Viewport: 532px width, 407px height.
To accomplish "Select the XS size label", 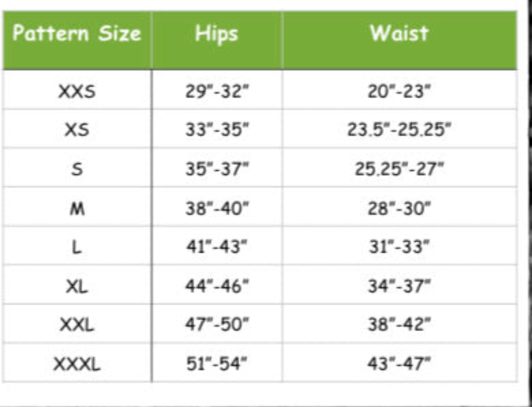I will coord(77,130).
